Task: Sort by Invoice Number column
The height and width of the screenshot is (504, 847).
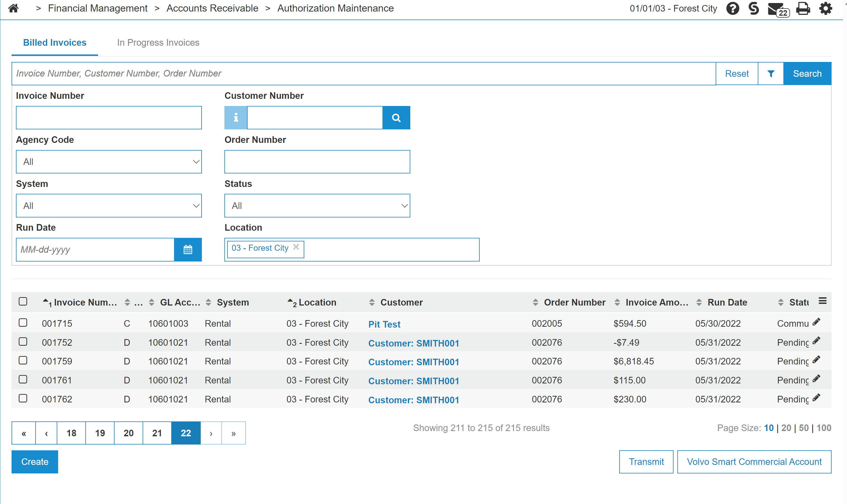Action: [x=80, y=302]
